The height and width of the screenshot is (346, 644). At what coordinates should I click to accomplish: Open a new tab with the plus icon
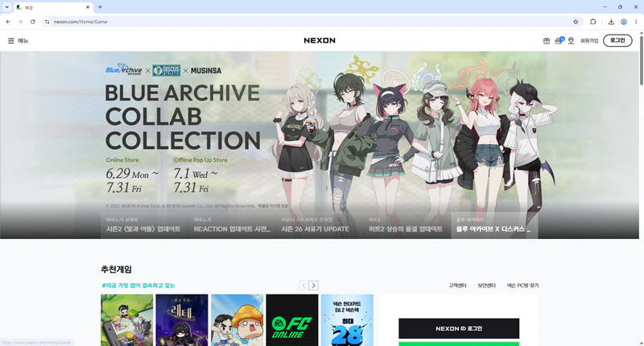pos(100,7)
